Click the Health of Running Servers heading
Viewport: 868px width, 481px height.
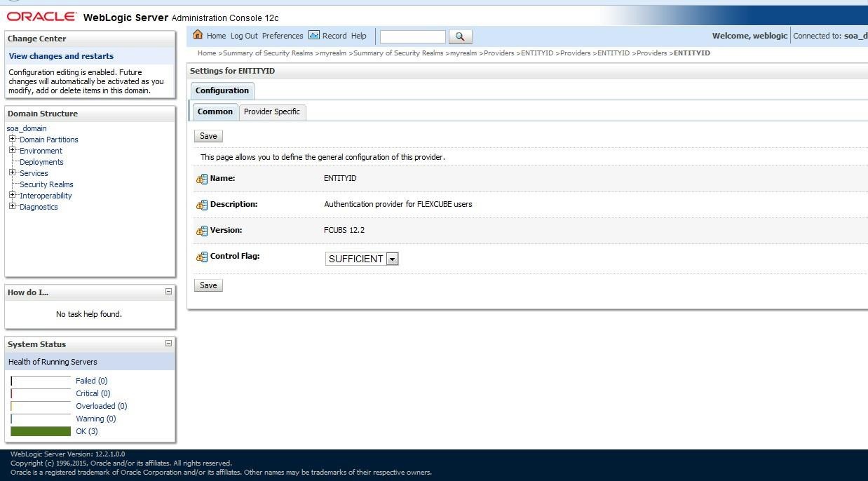coord(53,362)
